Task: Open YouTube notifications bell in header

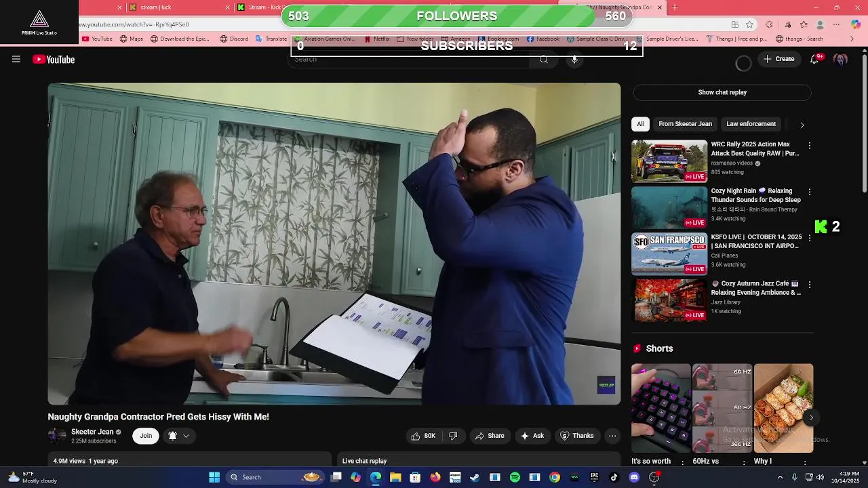Action: (814, 60)
